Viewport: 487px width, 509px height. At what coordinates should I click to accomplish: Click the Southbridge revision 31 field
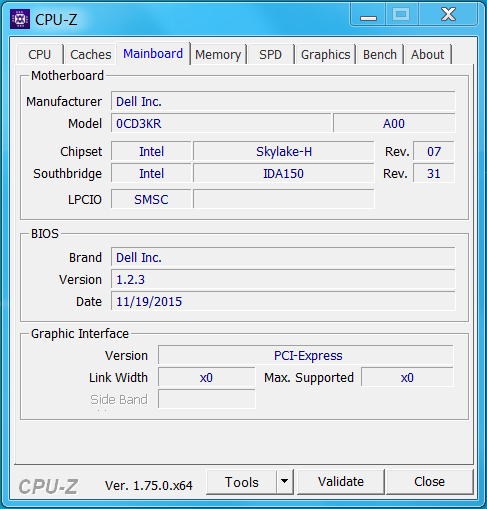click(x=434, y=173)
